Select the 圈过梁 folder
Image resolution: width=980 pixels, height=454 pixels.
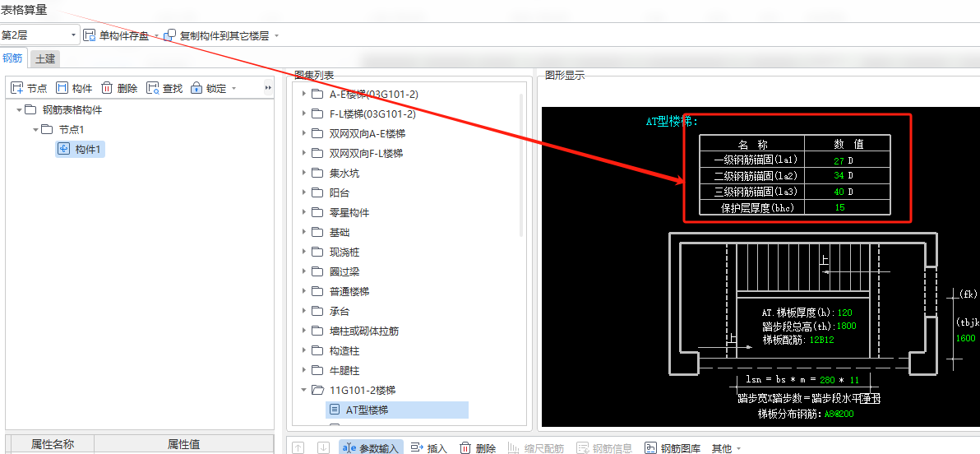[344, 272]
